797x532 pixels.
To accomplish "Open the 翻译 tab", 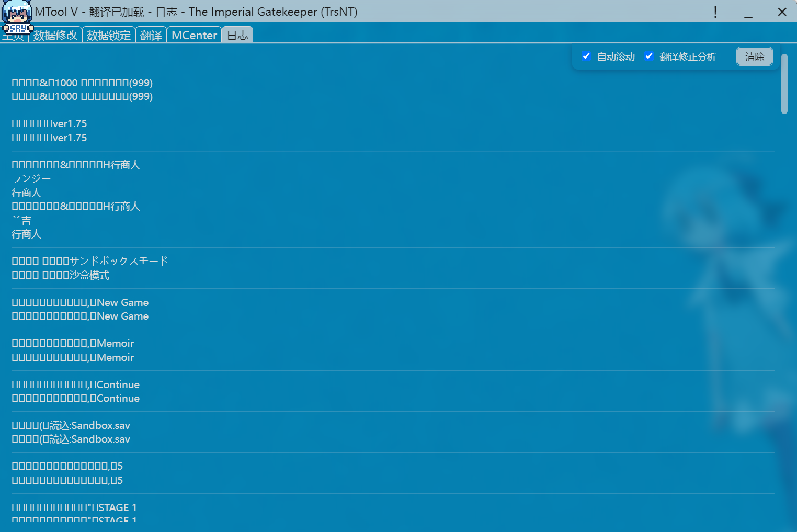I will 151,35.
